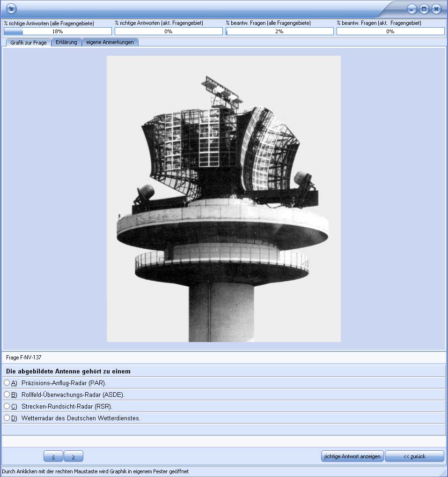Image resolution: width=448 pixels, height=477 pixels.
Task: Click label % richtige Antworten (alle Fragengebiete)
Action: (x=49, y=23)
